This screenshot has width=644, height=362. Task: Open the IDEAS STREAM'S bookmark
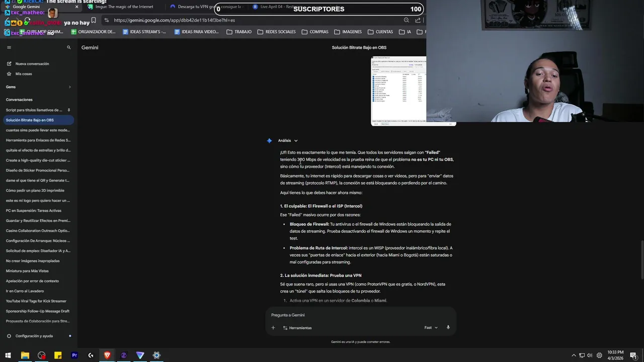pos(144,32)
